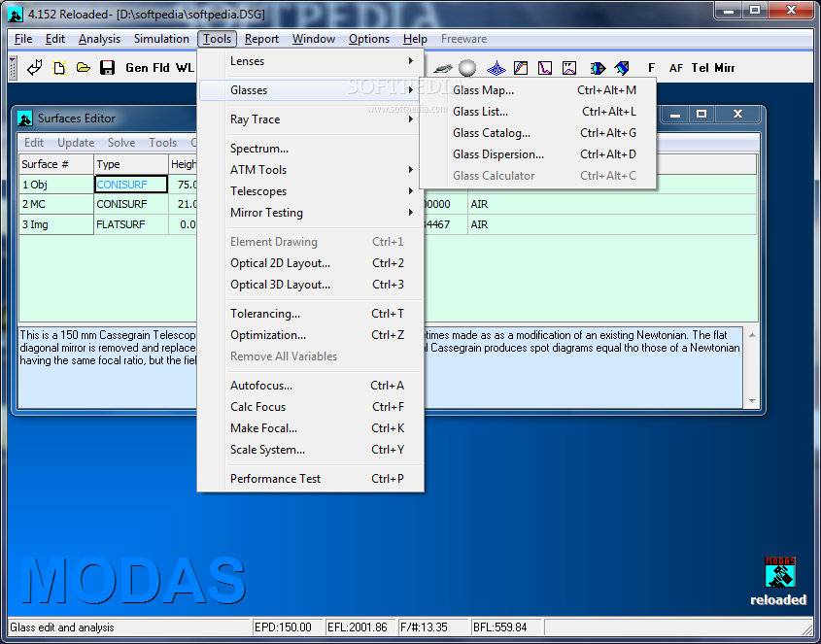The image size is (821, 644).
Task: Open Optical 2D Layout
Action: coord(311,263)
